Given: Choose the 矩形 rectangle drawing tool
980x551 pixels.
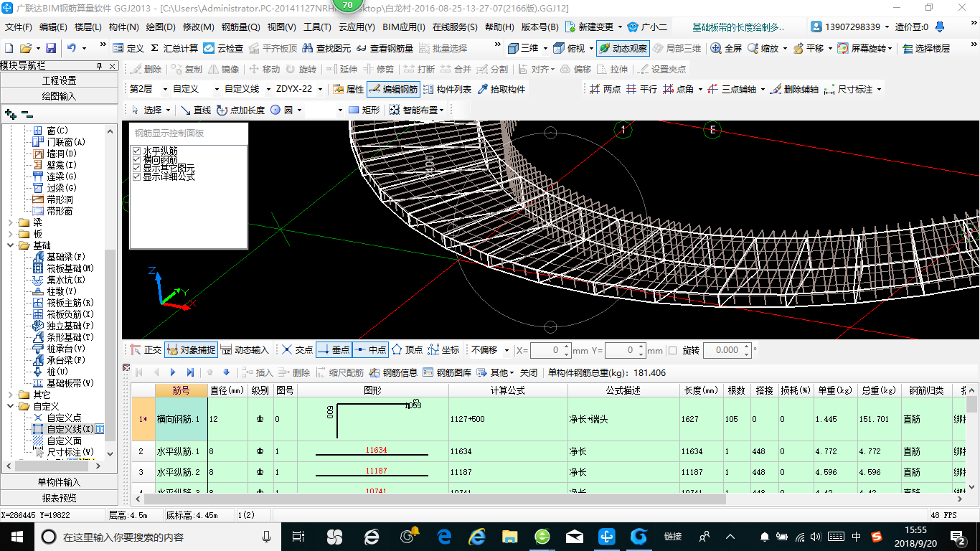Looking at the screenshot, I should coord(364,110).
